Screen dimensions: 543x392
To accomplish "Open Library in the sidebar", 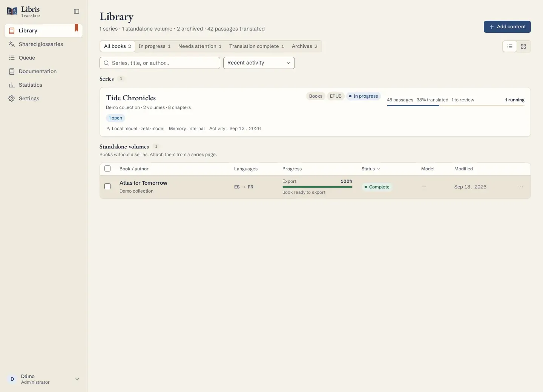I will click(43, 31).
